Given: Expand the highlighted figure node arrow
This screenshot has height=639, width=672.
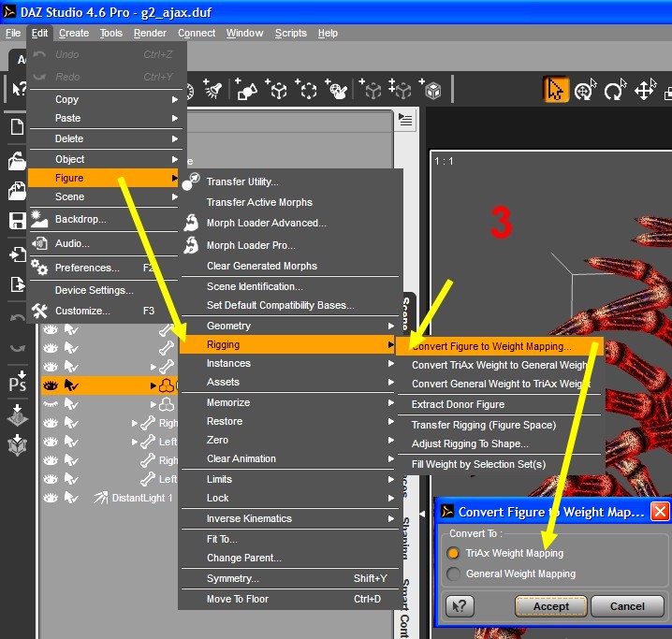Looking at the screenshot, I should pos(153,385).
